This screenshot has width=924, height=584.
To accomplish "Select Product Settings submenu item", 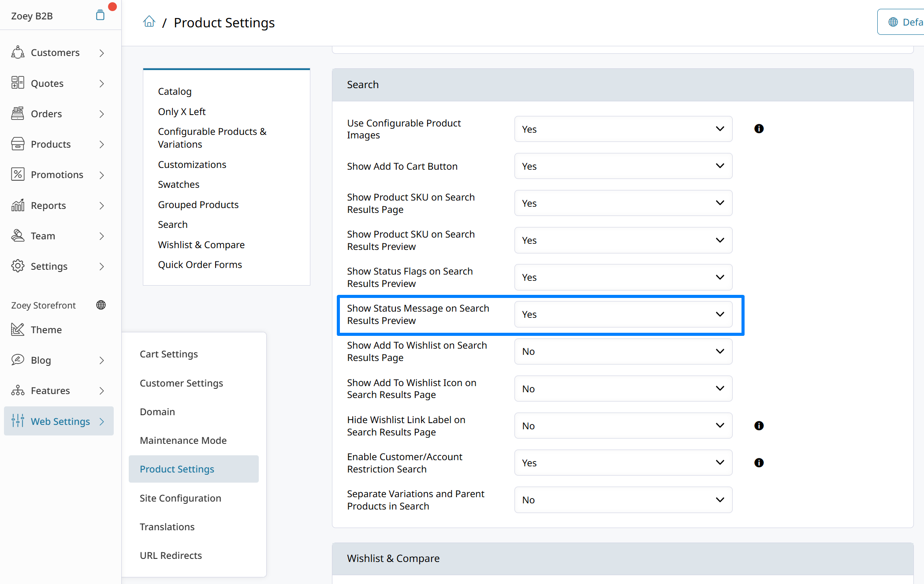I will tap(194, 469).
